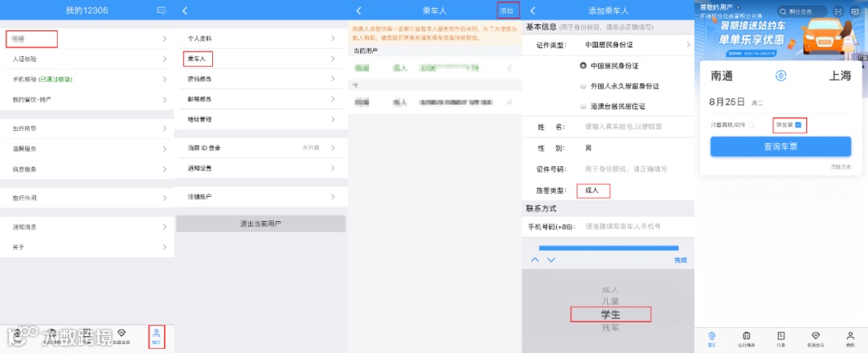Screen dimensions: 868x353
Task: Open the 我的 bottom tab on ticket home
Action: [850, 338]
